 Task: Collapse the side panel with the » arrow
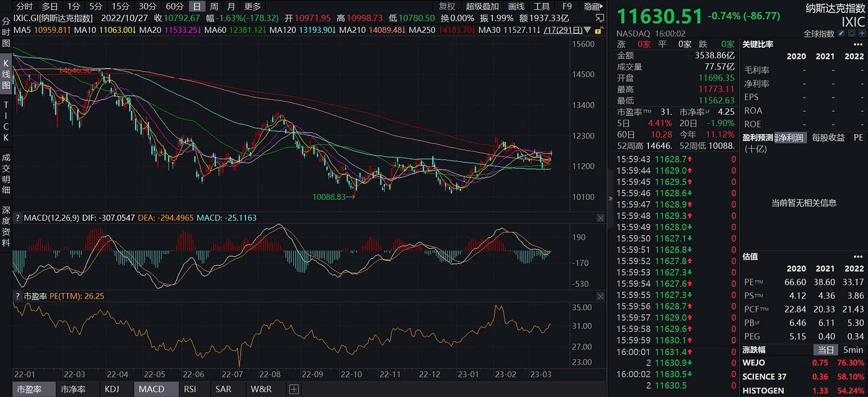click(x=611, y=198)
